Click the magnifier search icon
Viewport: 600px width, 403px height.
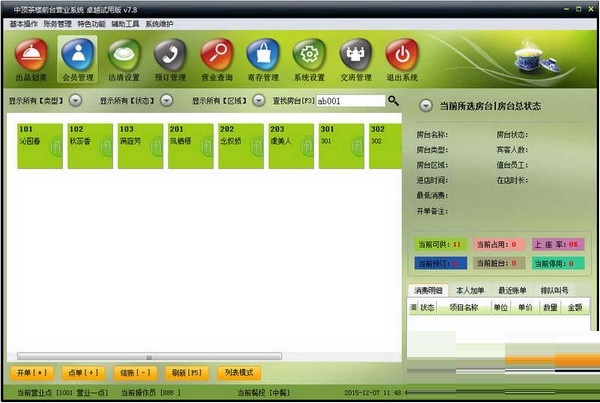point(393,101)
